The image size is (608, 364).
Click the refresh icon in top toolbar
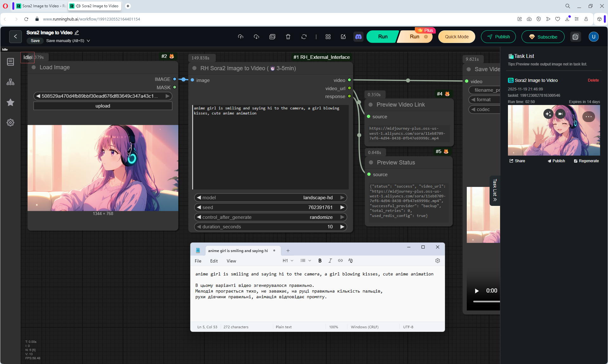[x=304, y=37]
